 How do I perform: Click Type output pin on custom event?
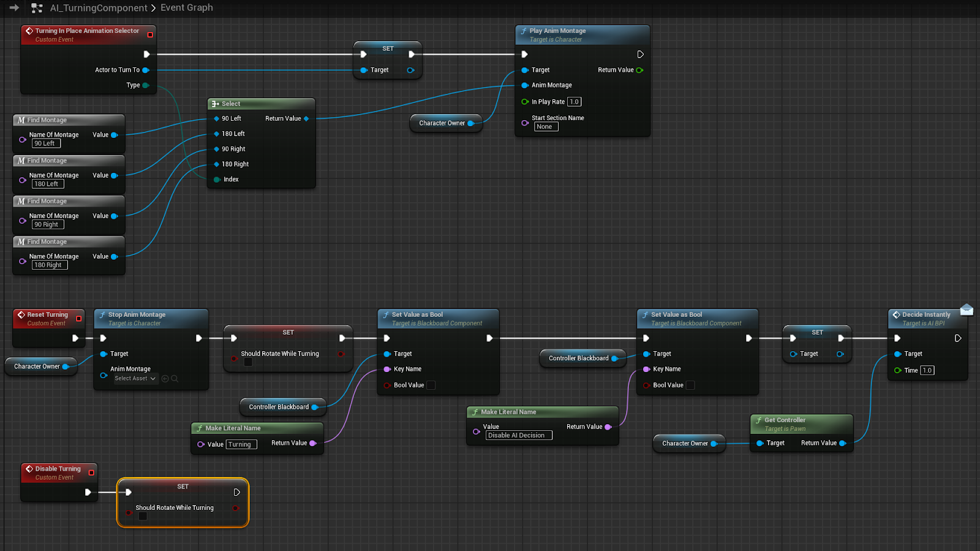coord(146,85)
